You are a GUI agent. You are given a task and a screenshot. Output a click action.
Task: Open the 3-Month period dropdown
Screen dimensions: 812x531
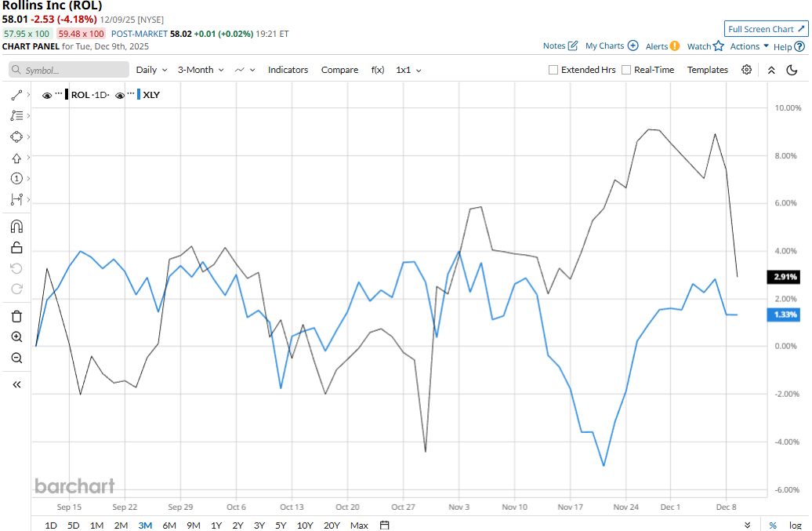tap(201, 70)
